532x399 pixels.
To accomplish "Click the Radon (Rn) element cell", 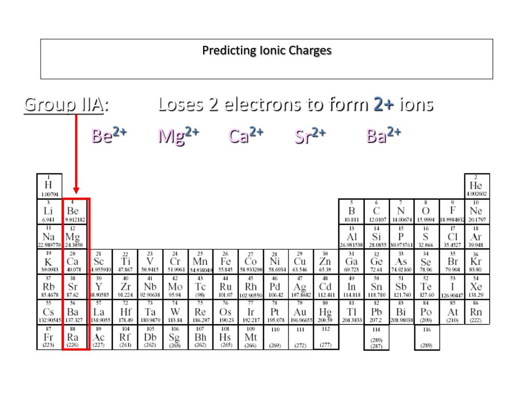I will pyautogui.click(x=477, y=312).
